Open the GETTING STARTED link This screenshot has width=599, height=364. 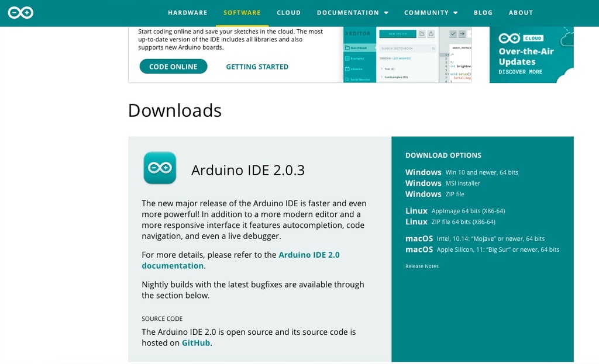click(x=257, y=67)
